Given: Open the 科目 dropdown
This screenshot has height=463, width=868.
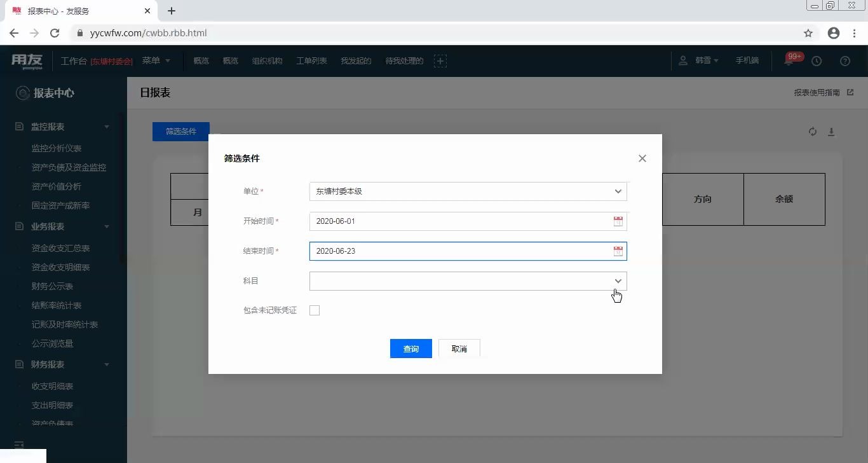Looking at the screenshot, I should [468, 281].
